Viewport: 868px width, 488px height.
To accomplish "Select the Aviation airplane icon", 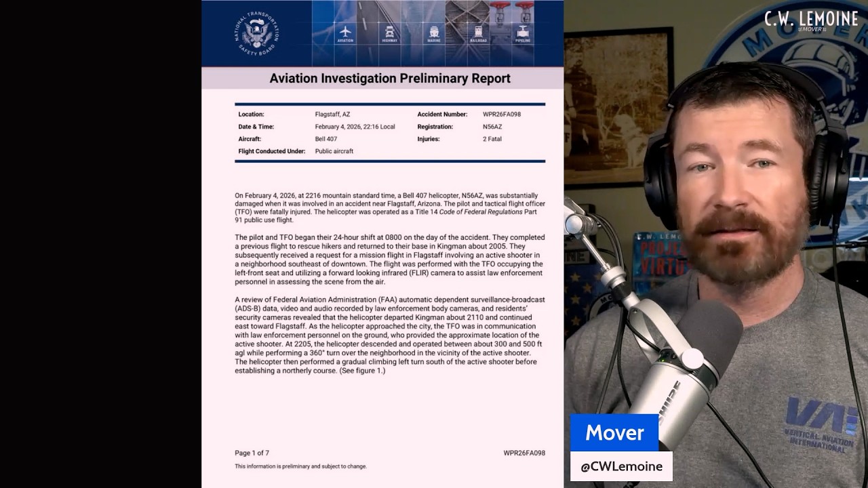I will [346, 34].
